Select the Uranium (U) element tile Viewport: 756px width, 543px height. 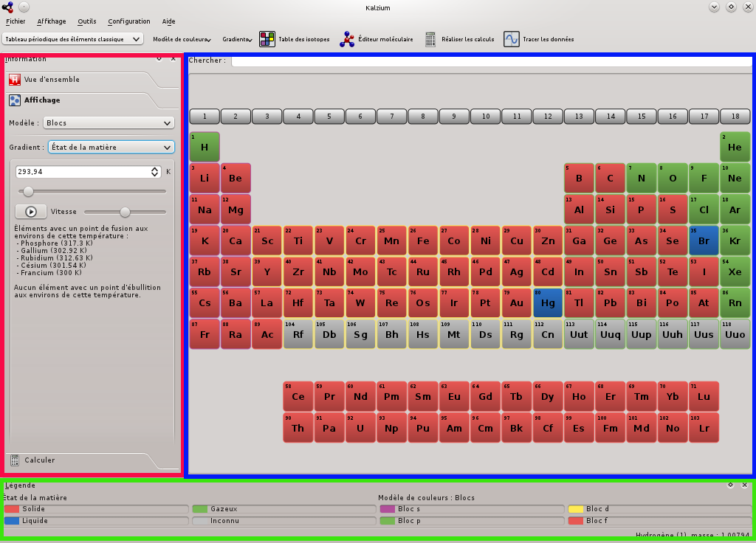point(360,428)
